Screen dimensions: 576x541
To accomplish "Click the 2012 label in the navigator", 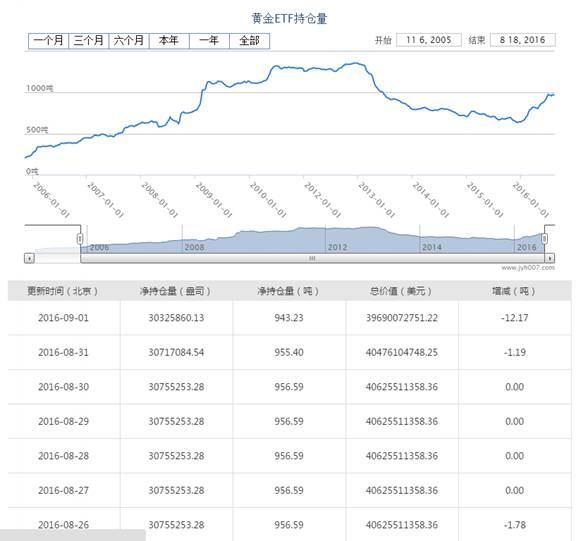I will click(x=337, y=247).
